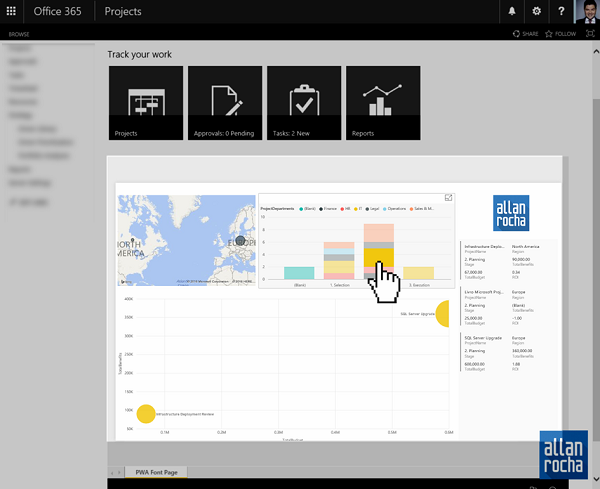
Task: Open the Projects tile
Action: (x=146, y=103)
